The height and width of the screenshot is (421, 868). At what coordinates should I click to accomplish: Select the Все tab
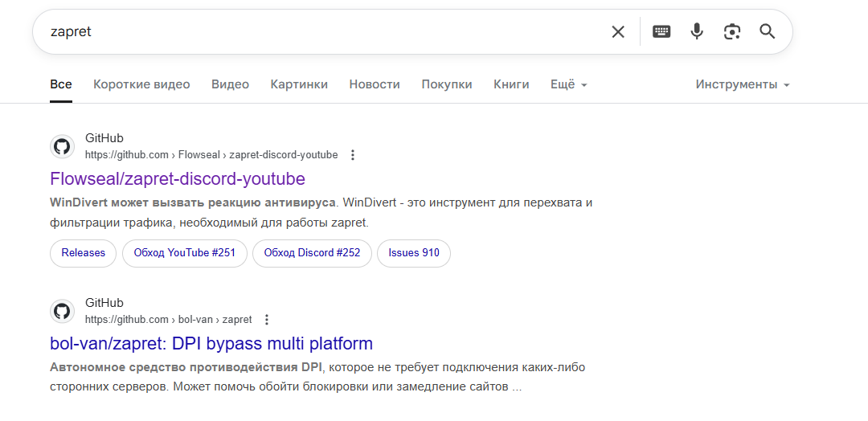61,84
